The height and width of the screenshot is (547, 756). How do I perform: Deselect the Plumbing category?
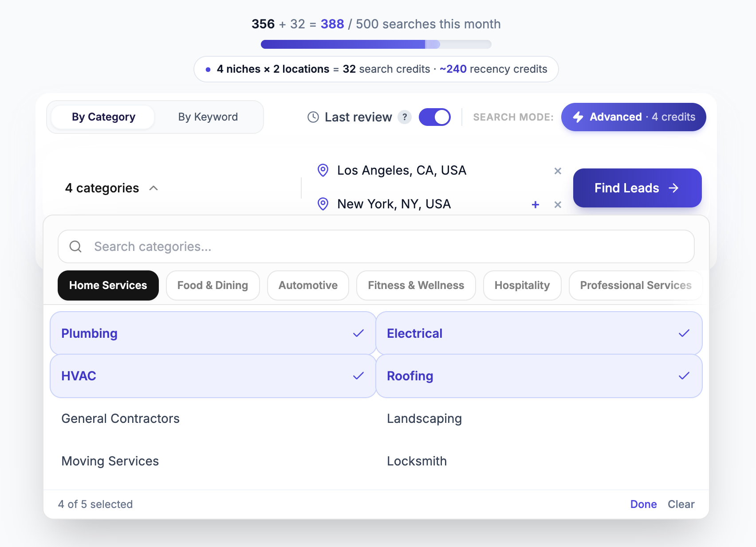[213, 333]
